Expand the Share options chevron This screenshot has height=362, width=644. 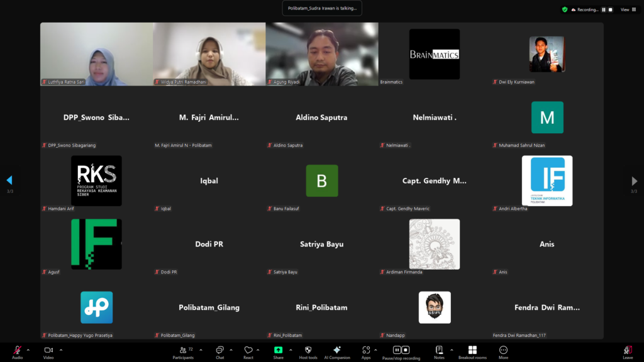click(290, 349)
